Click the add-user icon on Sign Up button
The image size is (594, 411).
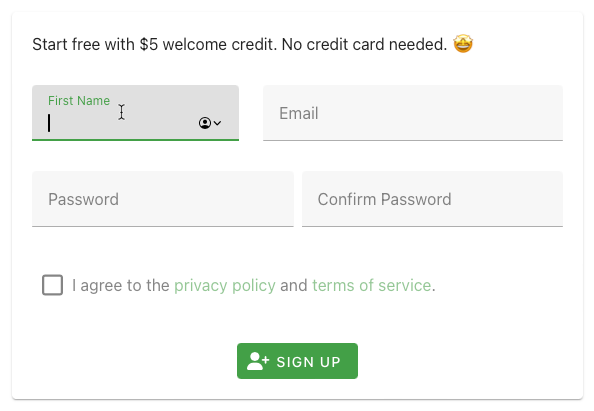258,361
